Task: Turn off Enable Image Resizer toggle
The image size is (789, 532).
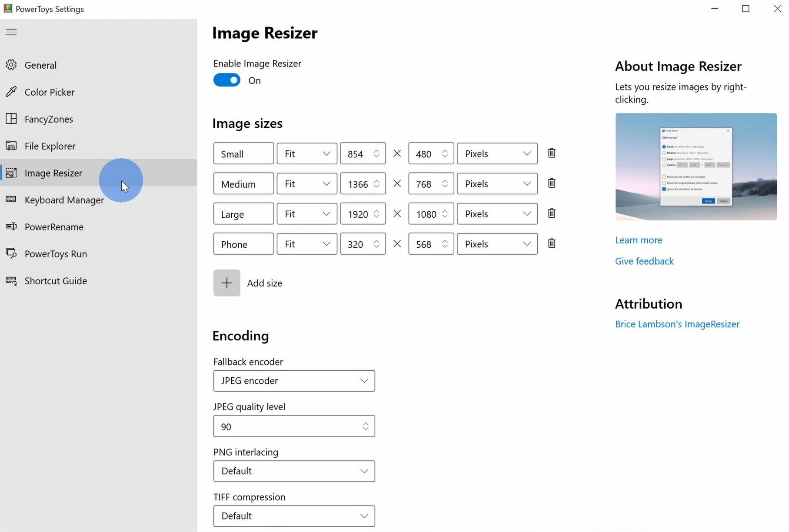Action: pos(226,80)
